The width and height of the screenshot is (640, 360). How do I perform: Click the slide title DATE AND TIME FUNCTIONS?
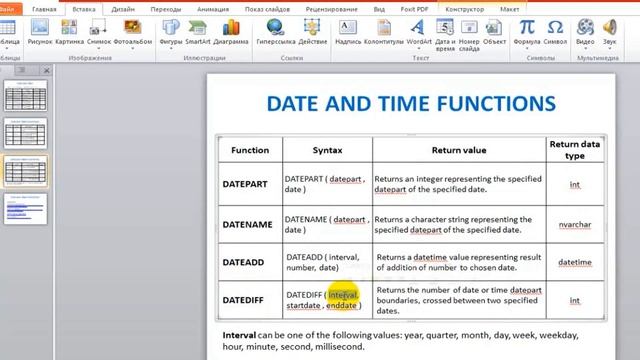pos(411,104)
